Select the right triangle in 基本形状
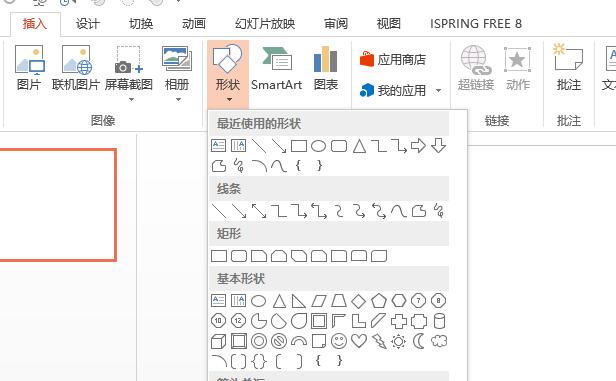Image resolution: width=616 pixels, height=381 pixels. pyautogui.click(x=299, y=301)
